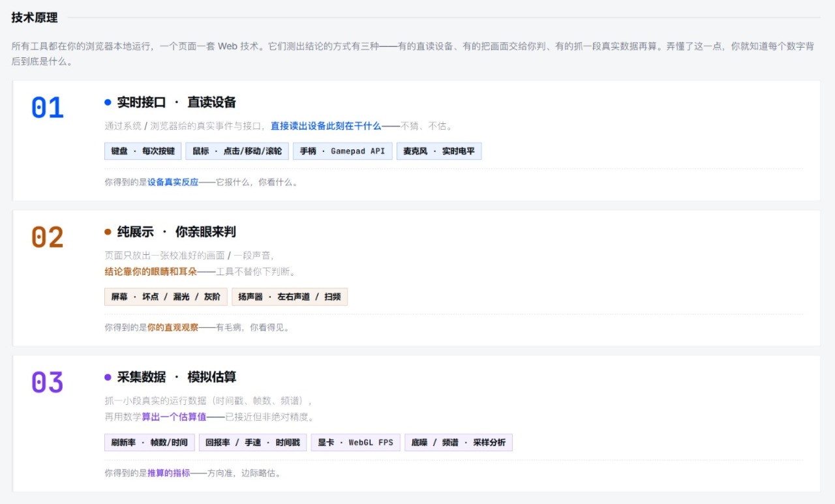The image size is (835, 504).
Task: Click the 技术原理 section heading
Action: coord(35,18)
